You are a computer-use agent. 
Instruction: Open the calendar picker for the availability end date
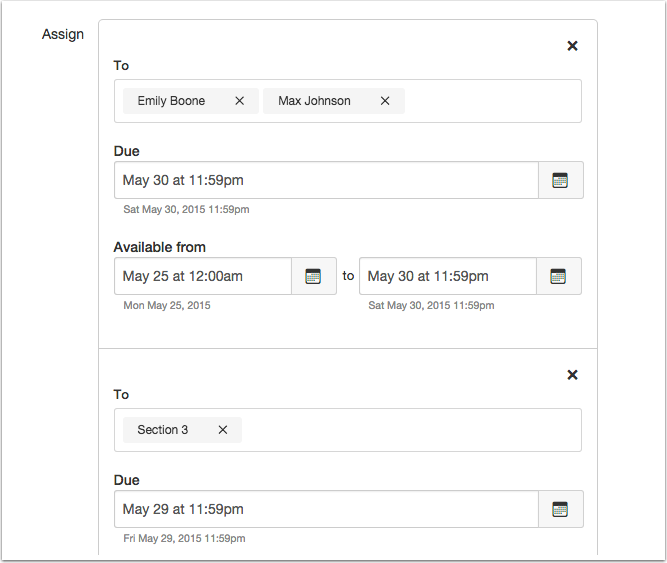559,276
